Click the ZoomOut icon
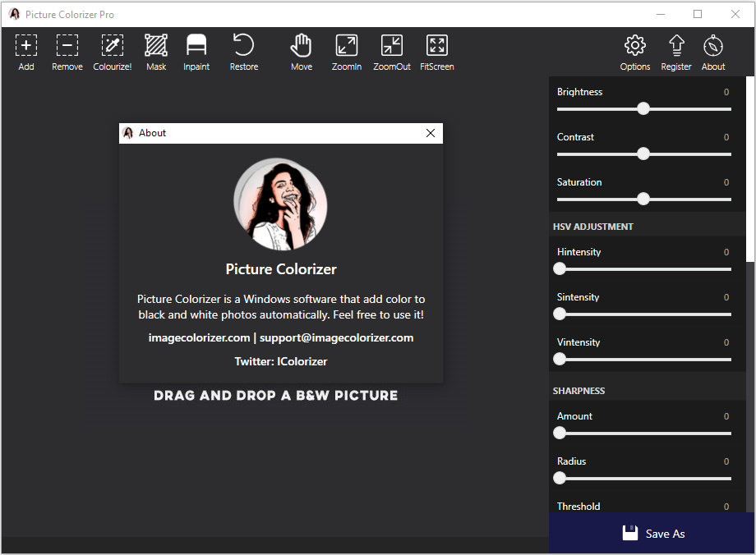756x555 pixels. click(391, 46)
